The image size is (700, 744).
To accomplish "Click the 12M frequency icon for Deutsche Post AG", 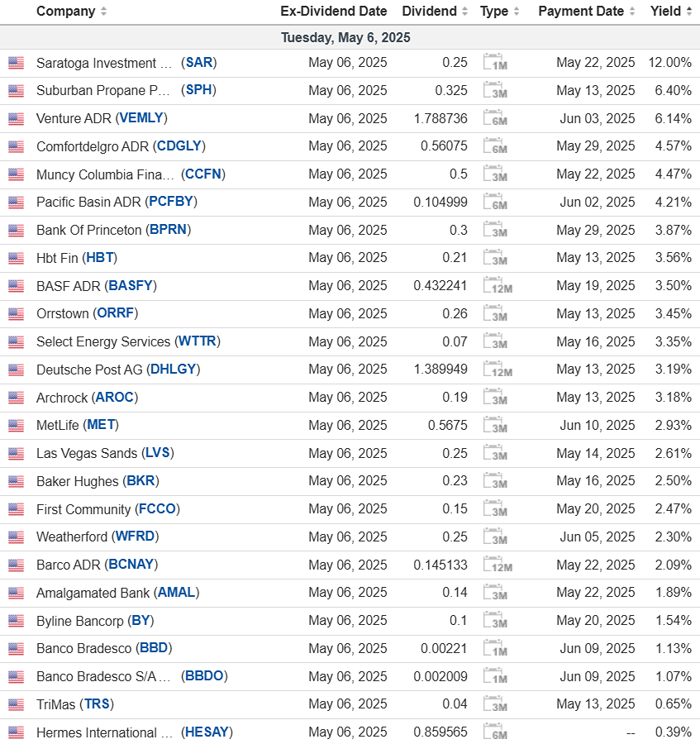I will tap(497, 370).
